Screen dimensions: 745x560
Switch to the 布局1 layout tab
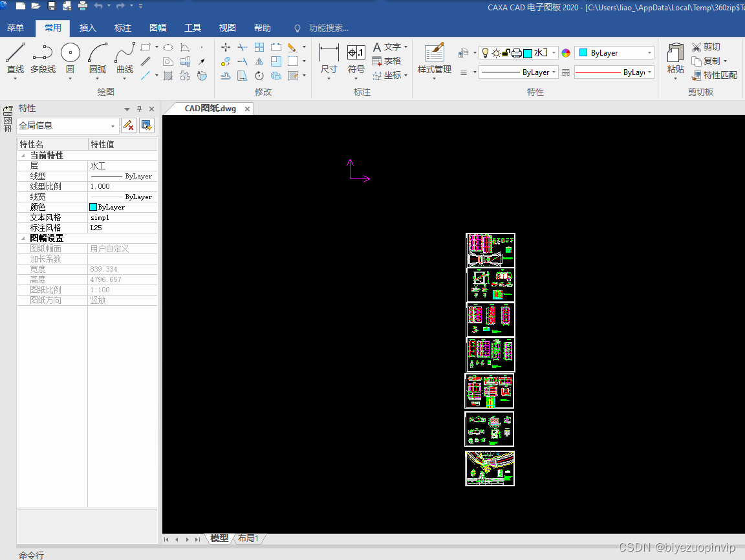point(248,538)
